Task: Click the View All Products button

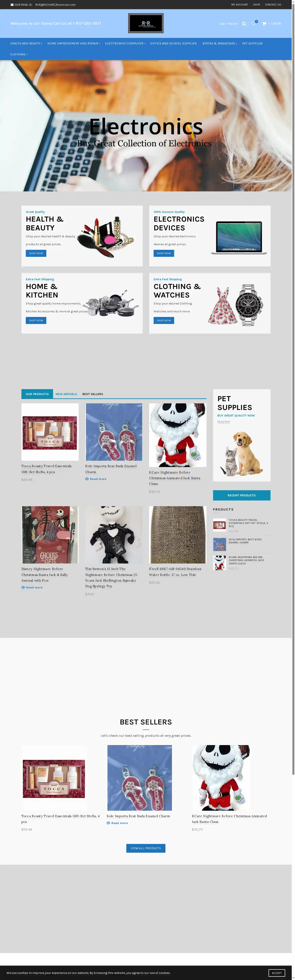Action: [x=146, y=848]
